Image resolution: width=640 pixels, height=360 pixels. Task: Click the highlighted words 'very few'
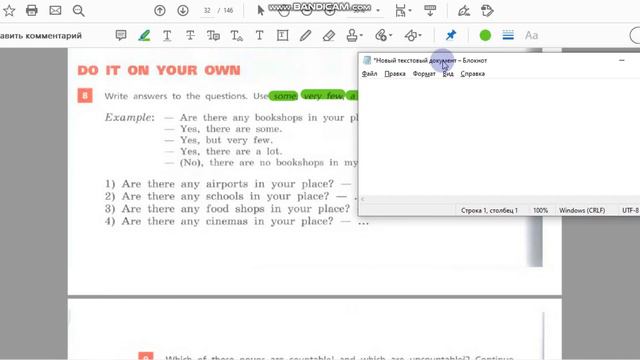[x=323, y=96]
